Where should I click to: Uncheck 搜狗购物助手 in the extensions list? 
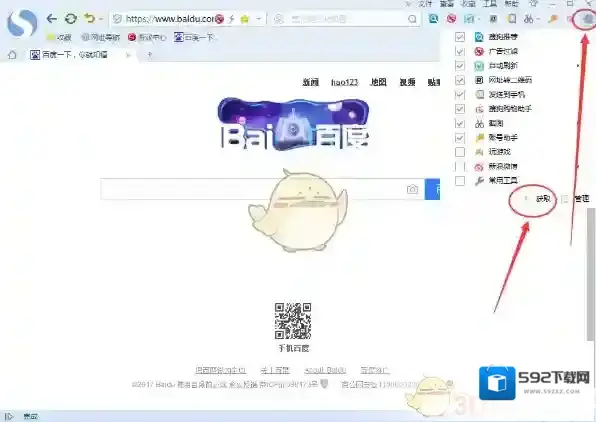[460, 109]
